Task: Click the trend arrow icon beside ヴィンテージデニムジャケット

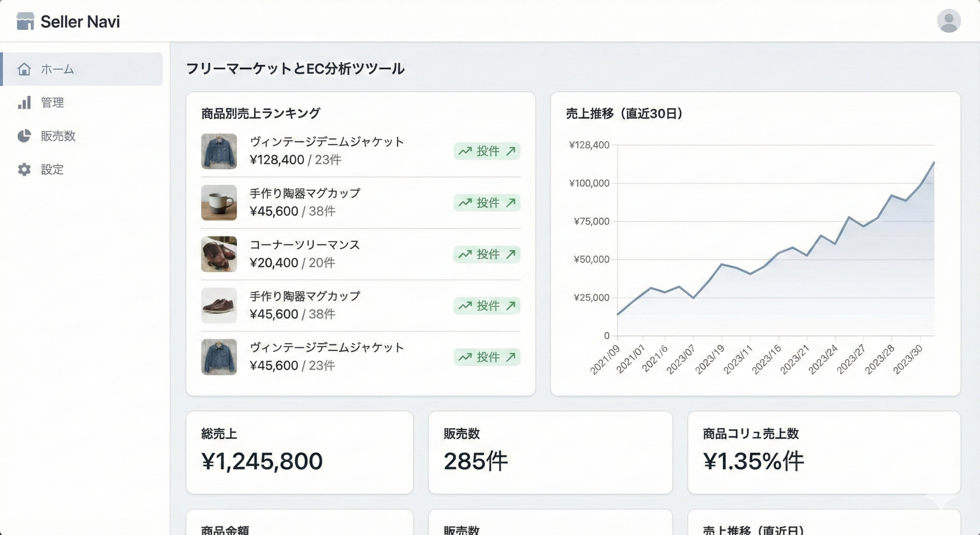Action: click(465, 151)
